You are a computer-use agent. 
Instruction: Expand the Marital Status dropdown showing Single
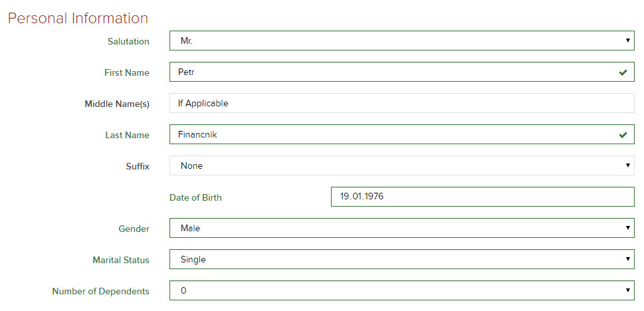[401, 259]
